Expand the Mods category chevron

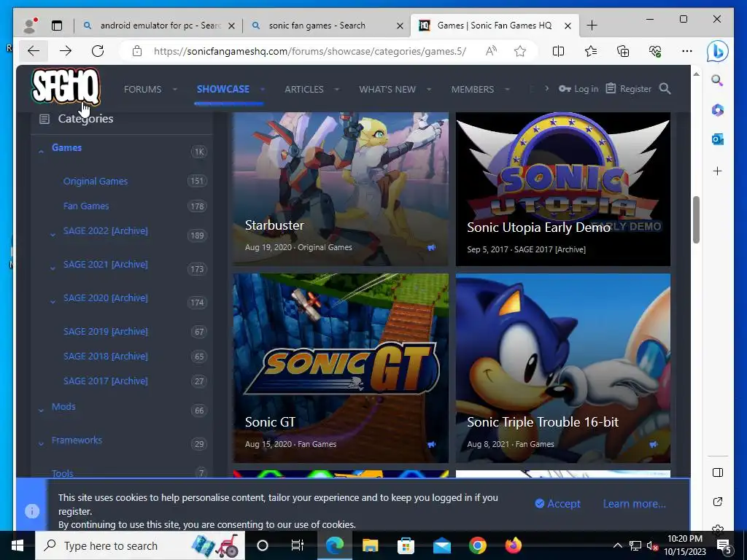41,410
